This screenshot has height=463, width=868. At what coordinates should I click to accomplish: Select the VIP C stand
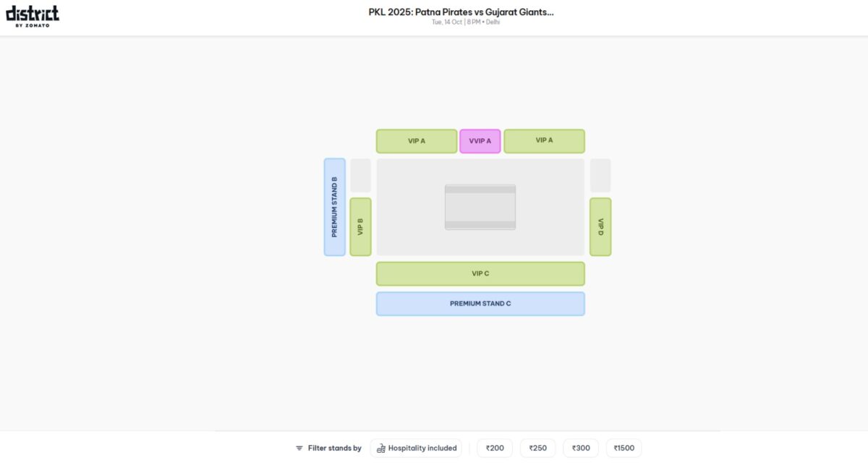point(480,273)
